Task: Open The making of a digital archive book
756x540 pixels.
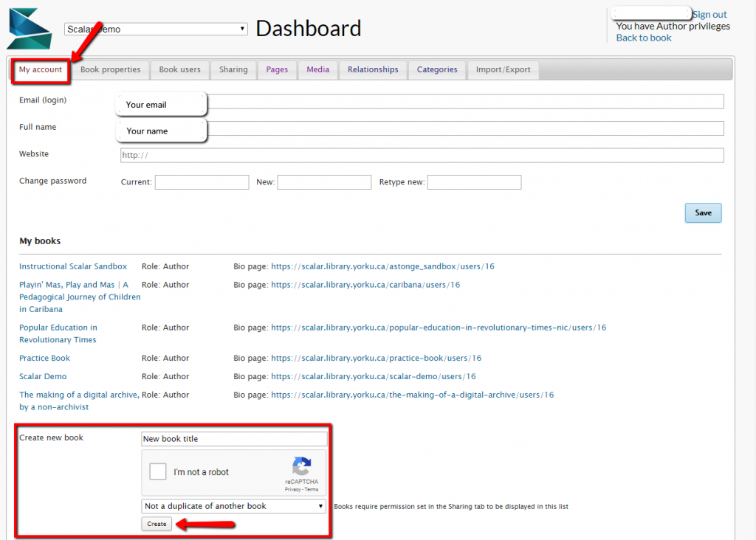Action: click(x=79, y=401)
